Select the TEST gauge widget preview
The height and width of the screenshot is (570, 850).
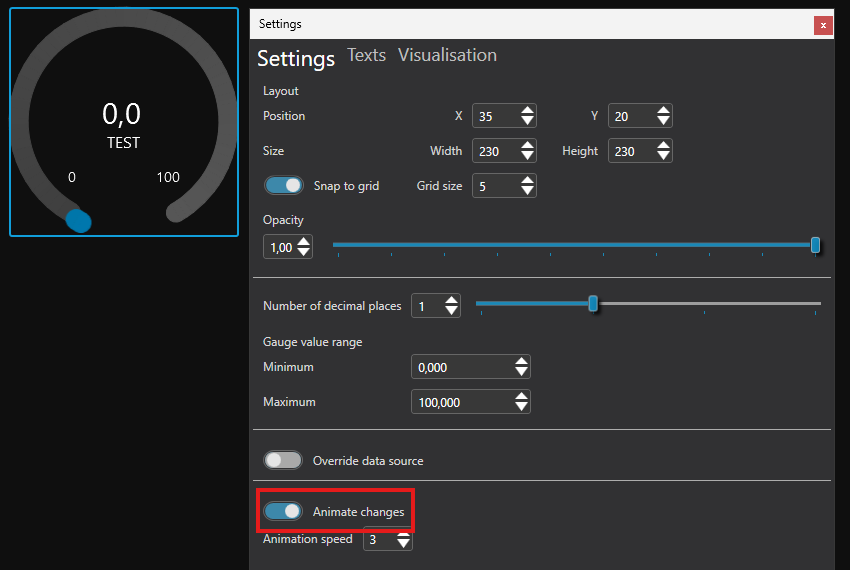tap(124, 122)
